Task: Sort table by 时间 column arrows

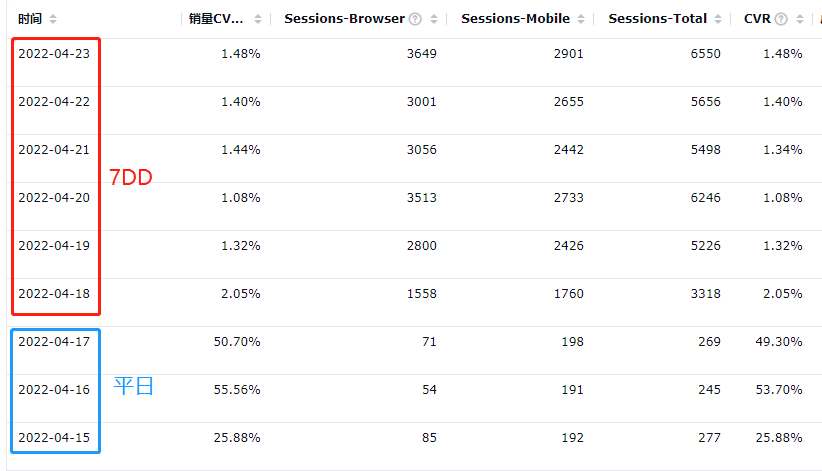Action: click(x=52, y=19)
